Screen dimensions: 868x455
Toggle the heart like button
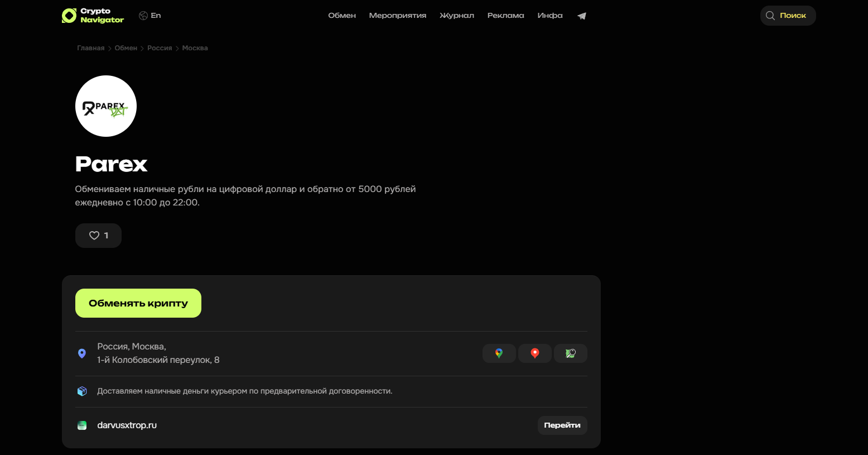(x=98, y=235)
